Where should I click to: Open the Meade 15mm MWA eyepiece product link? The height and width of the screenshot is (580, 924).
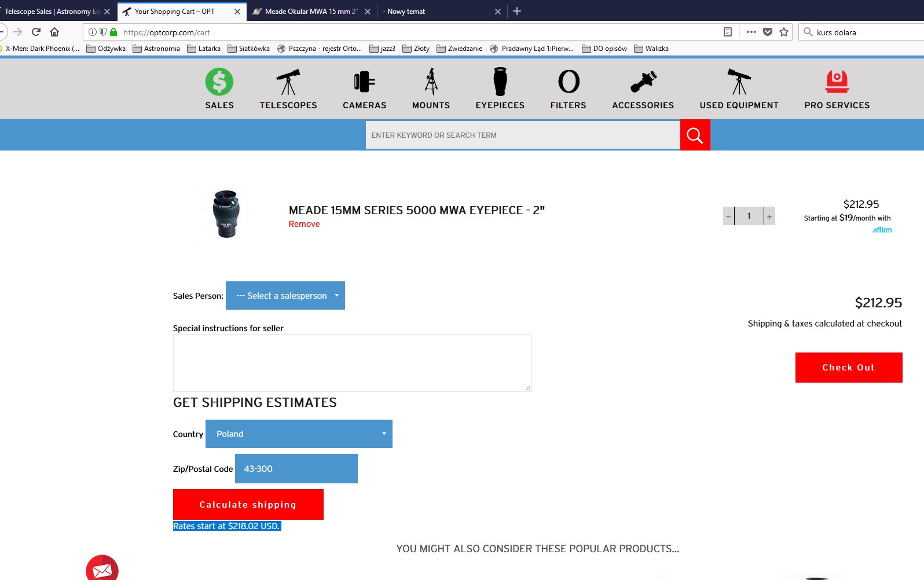pos(417,210)
